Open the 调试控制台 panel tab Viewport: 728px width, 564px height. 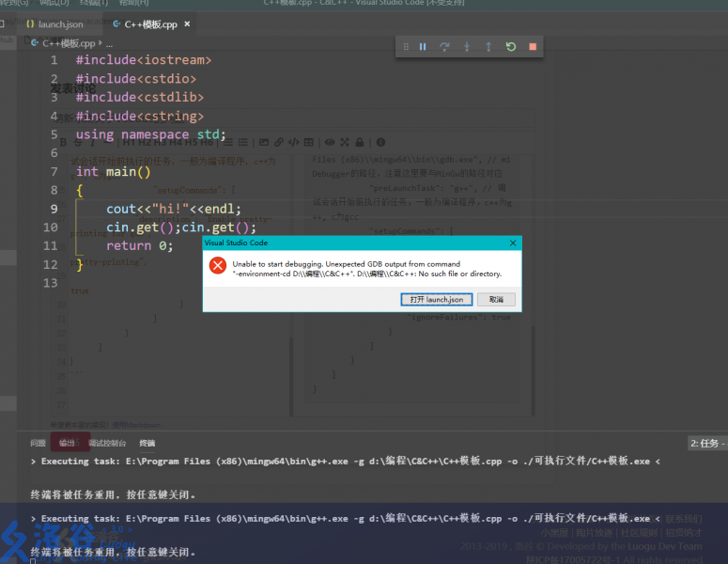107,443
